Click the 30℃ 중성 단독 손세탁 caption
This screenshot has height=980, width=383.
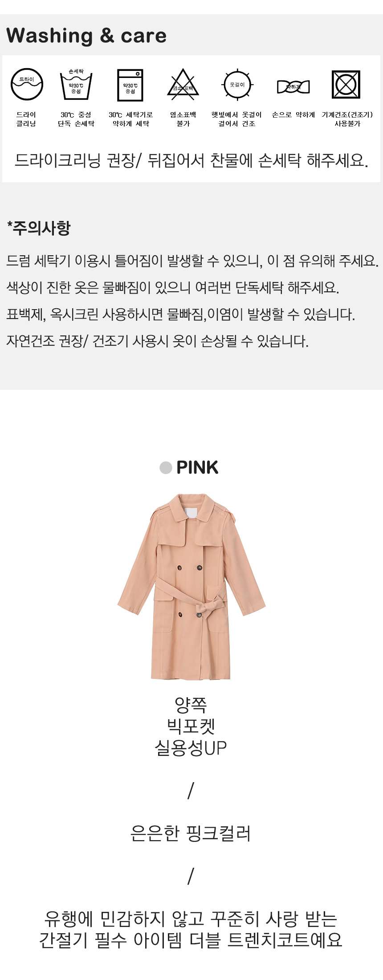coord(76,119)
